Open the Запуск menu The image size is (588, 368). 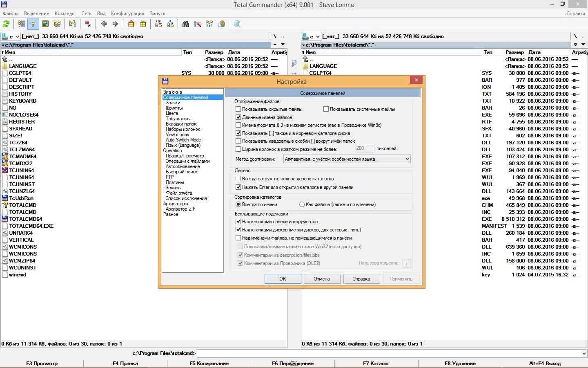158,13
